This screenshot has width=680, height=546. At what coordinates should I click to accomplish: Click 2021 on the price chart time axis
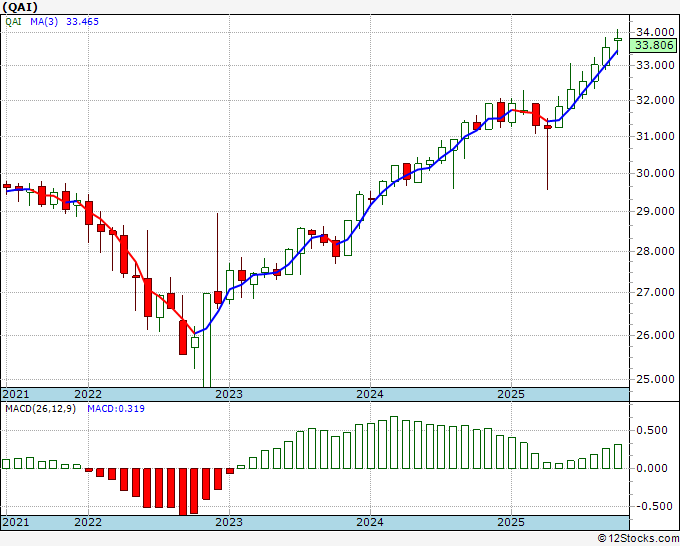pos(16,394)
